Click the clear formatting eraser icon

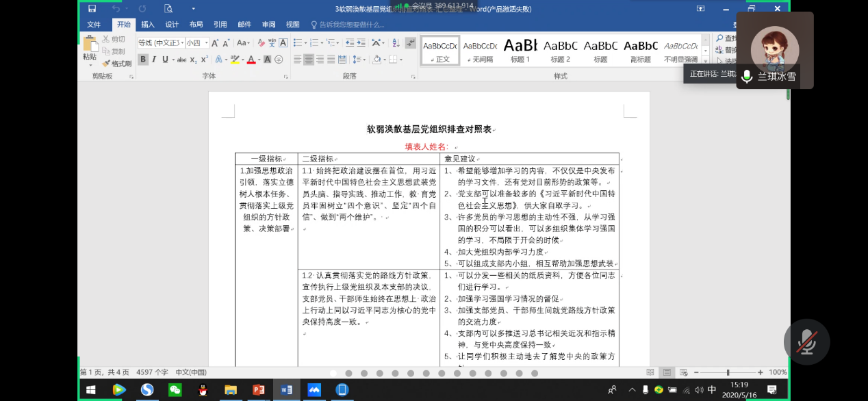pos(260,42)
